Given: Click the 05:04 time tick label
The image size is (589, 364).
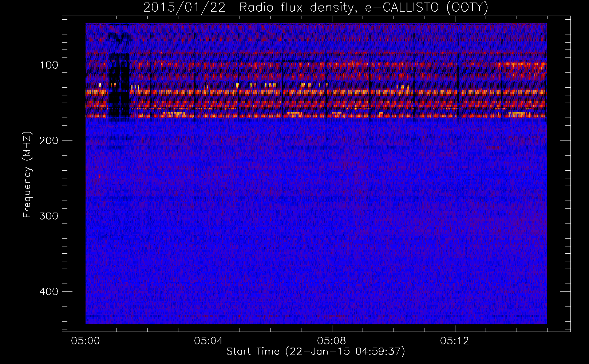Looking at the screenshot, I should pos(209,341).
